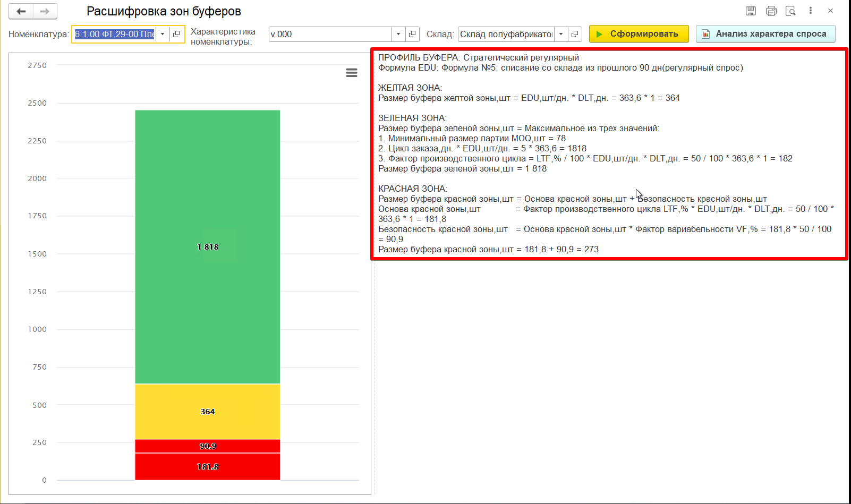Open print preview magnifier icon

(x=790, y=11)
